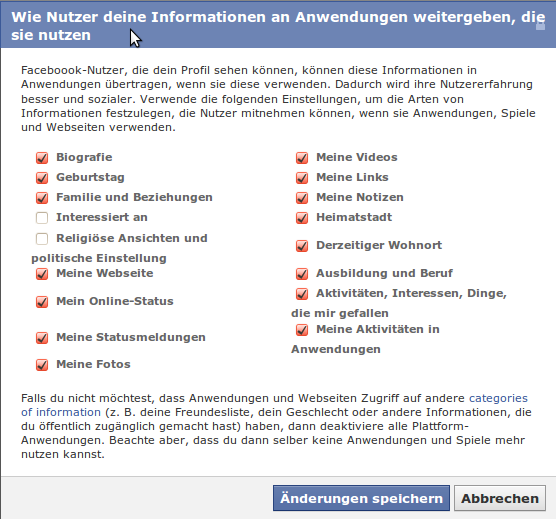Uncheck the Meine Links checkbox
The height and width of the screenshot is (519, 556).
[302, 178]
